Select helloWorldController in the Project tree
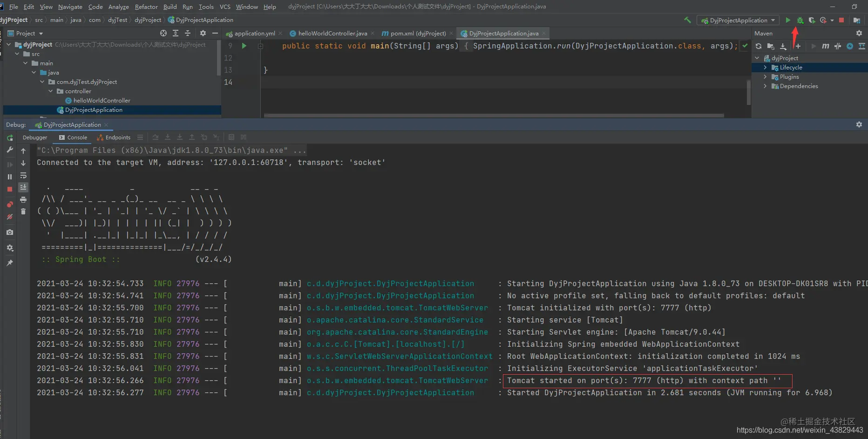The height and width of the screenshot is (439, 868). [102, 101]
